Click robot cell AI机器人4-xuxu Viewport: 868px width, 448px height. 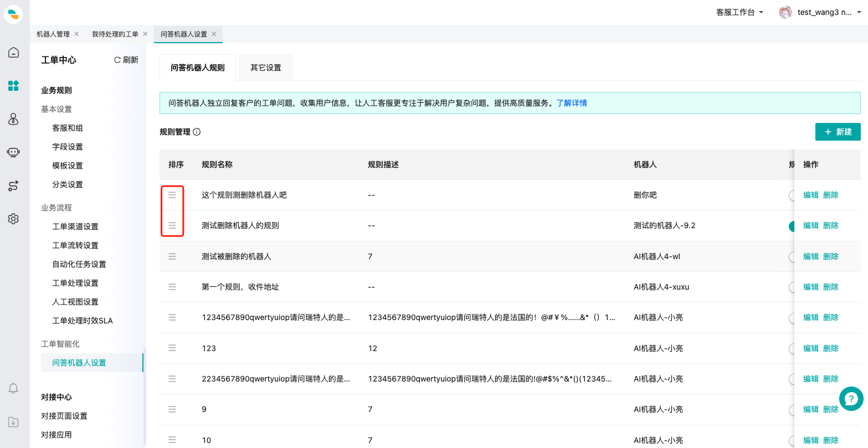tap(661, 287)
